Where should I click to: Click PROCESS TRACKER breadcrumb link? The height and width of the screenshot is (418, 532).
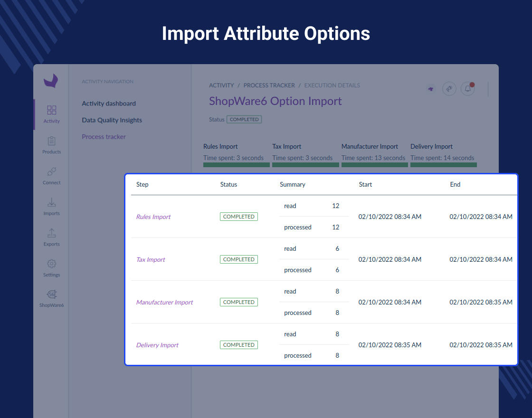269,85
